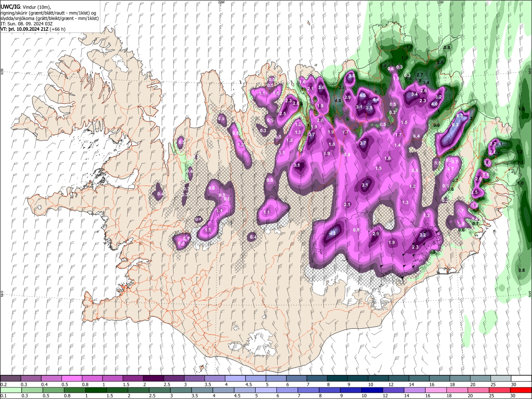The height and width of the screenshot is (399, 532).
Task: Select the 2 mm swatch in the green rain legend
Action: tap(138, 390)
